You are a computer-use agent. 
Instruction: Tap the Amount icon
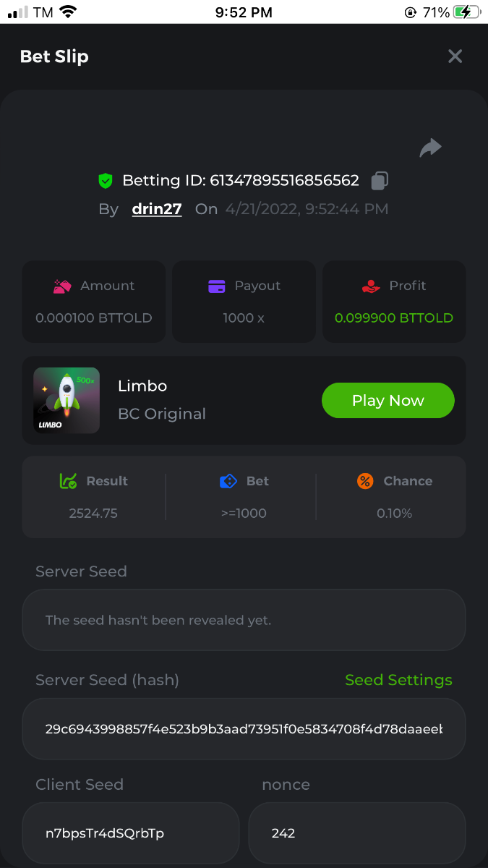click(62, 286)
